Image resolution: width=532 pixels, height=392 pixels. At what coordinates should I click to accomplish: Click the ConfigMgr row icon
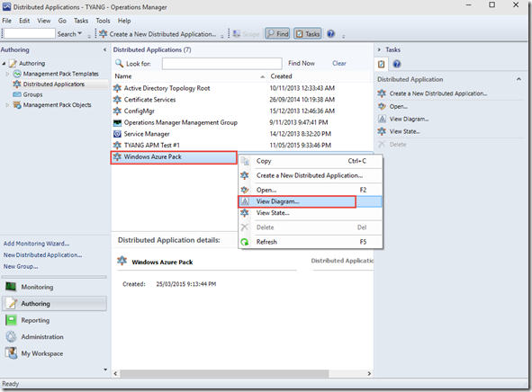(117, 111)
